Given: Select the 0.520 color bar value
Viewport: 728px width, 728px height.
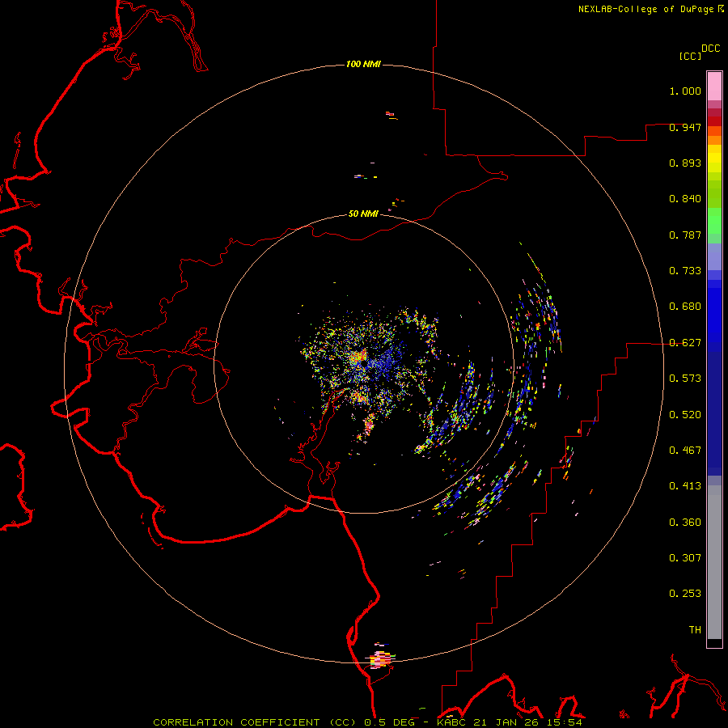Looking at the screenshot, I should tap(685, 415).
